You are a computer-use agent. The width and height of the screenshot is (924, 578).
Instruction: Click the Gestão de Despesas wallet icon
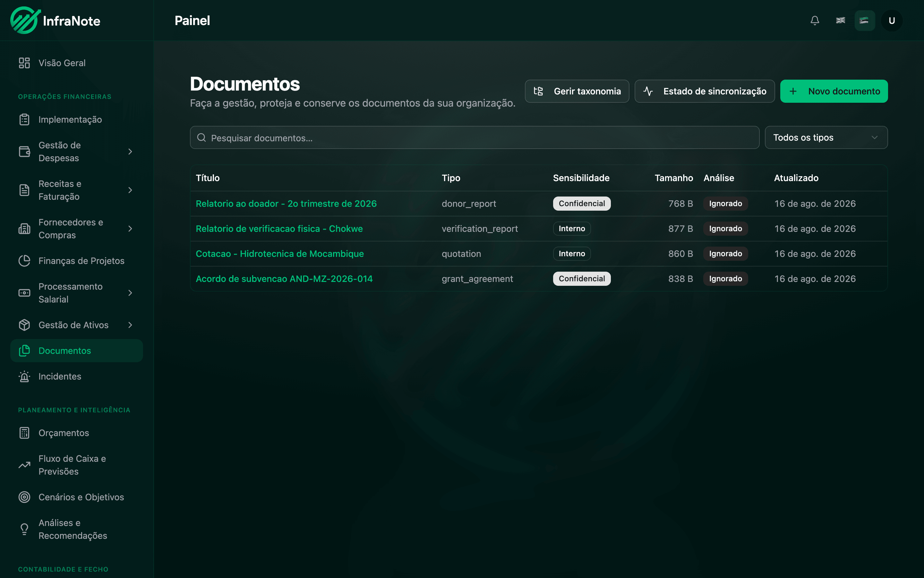24,151
